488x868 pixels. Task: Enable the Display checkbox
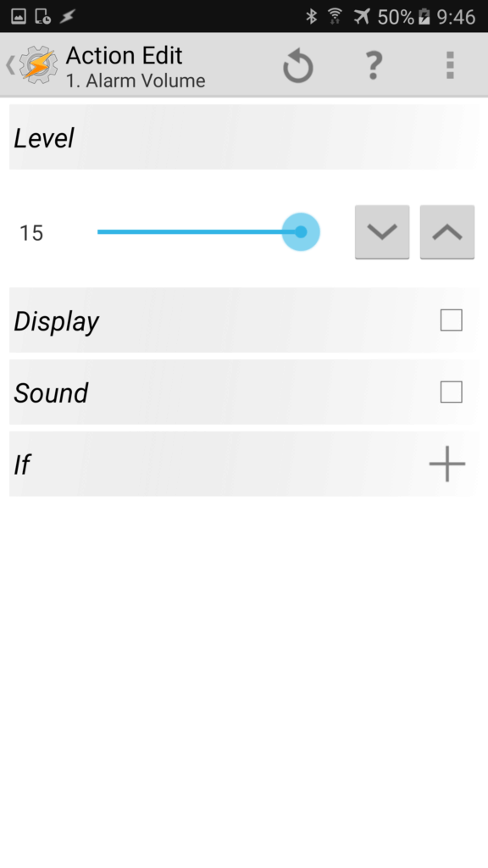click(x=451, y=320)
